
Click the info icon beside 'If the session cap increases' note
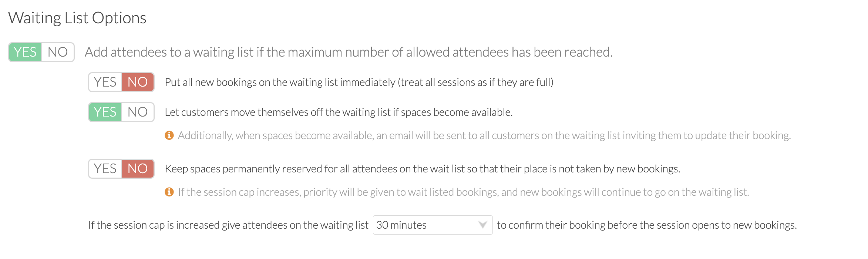169,192
